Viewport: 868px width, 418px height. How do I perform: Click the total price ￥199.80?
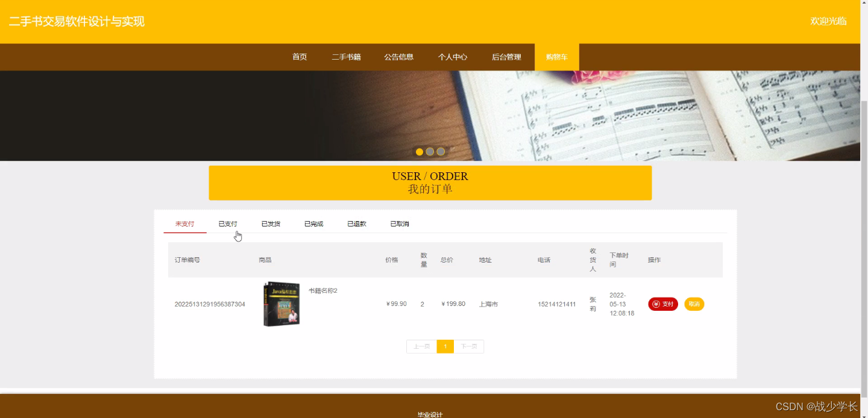point(453,304)
